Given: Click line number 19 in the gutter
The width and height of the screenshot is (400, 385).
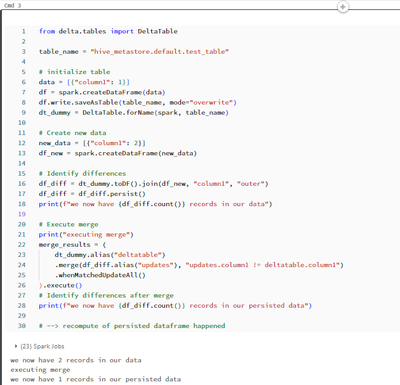Looking at the screenshot, I should [x=22, y=214].
